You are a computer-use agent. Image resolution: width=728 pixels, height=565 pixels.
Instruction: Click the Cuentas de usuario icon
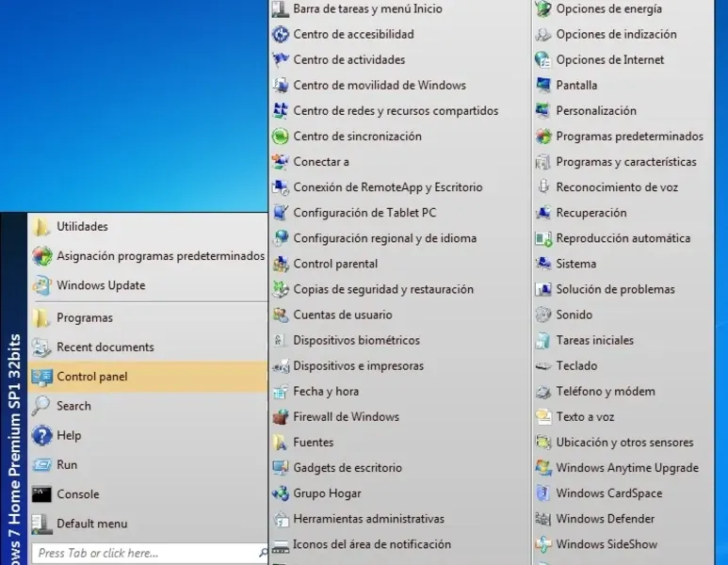tap(281, 315)
